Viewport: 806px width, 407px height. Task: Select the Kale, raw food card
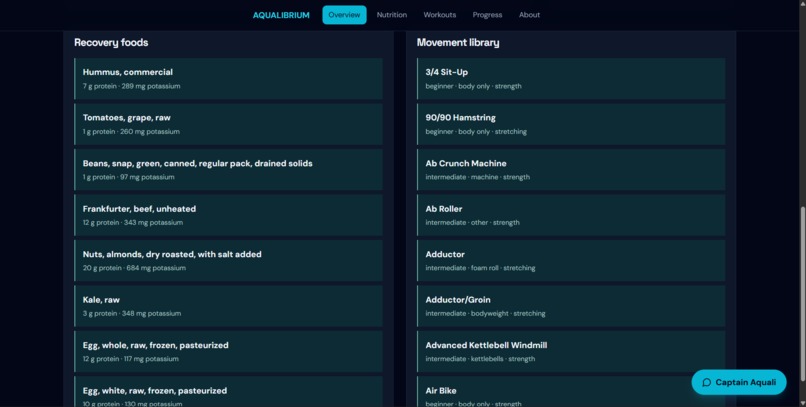click(x=228, y=306)
